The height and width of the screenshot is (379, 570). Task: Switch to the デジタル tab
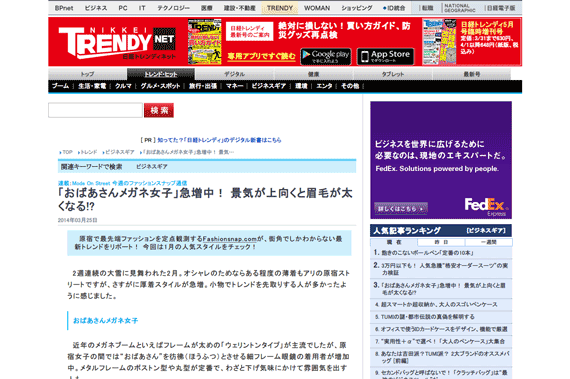point(234,74)
